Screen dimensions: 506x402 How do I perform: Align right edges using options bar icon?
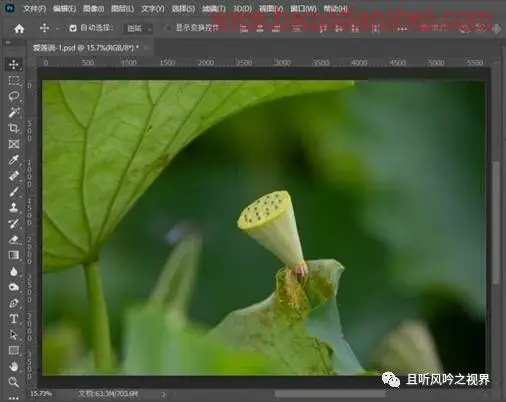(x=276, y=29)
